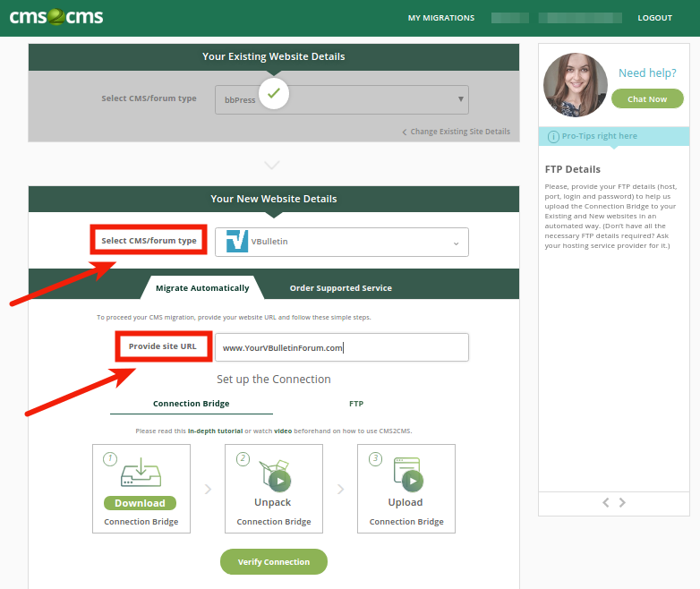
Task: Click the FTP Details heading
Action: pyautogui.click(x=573, y=169)
